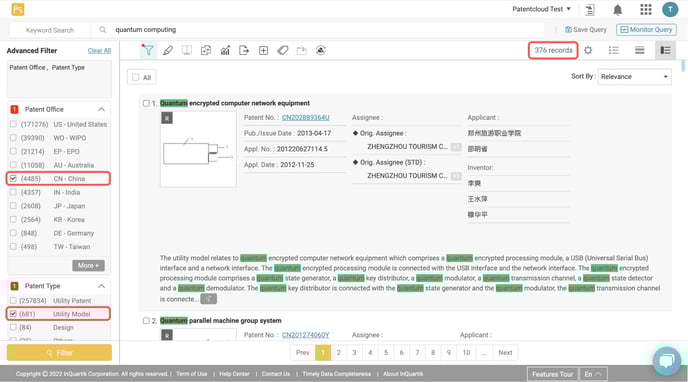Tick the All results checkbox
The width and height of the screenshot is (688, 382).
pos(136,77)
